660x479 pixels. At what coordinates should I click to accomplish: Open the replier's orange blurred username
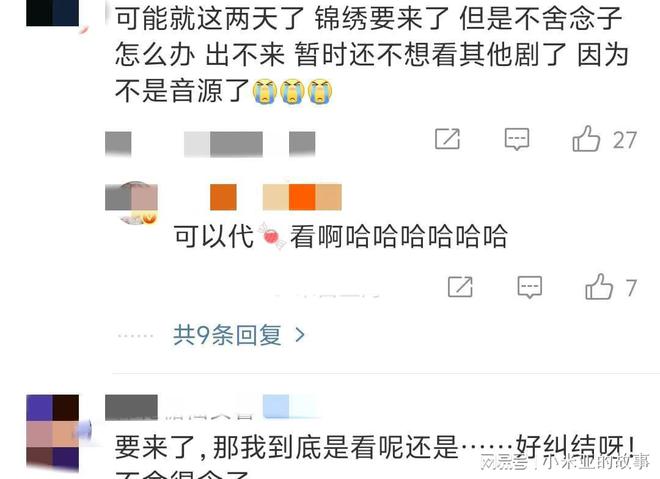pyautogui.click(x=276, y=197)
